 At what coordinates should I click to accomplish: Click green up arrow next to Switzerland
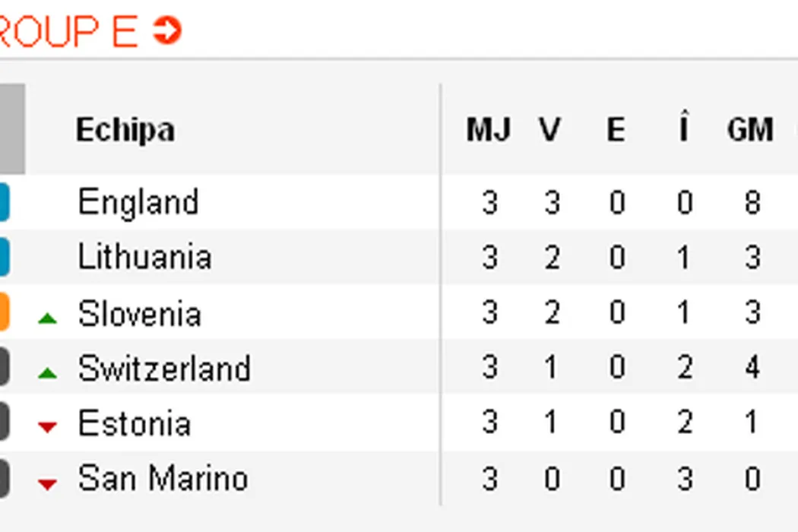(x=47, y=372)
